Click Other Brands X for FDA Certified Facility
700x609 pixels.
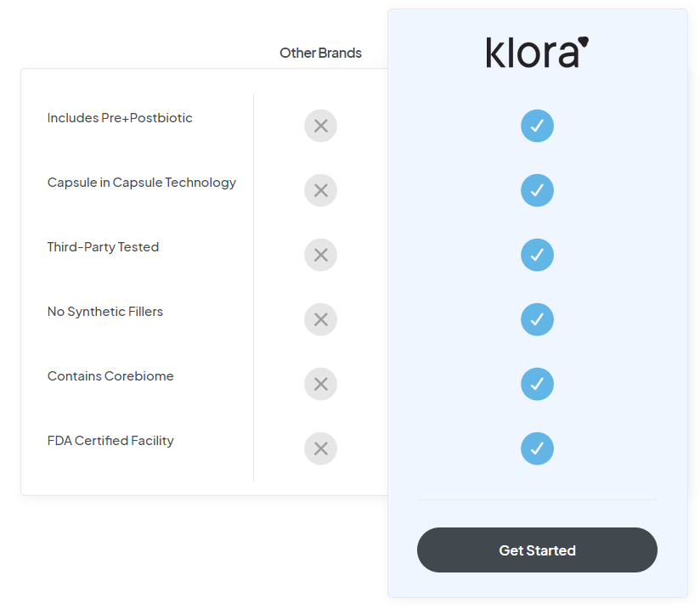pos(320,448)
